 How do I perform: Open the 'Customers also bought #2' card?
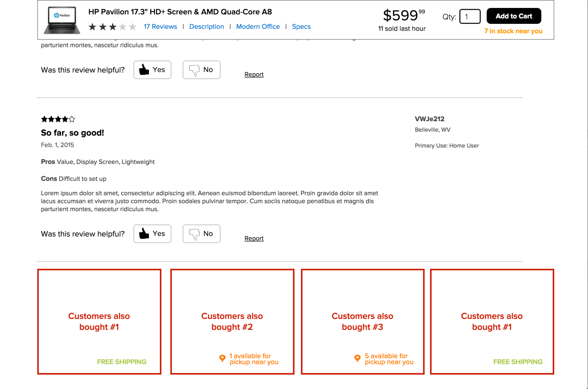tap(232, 322)
